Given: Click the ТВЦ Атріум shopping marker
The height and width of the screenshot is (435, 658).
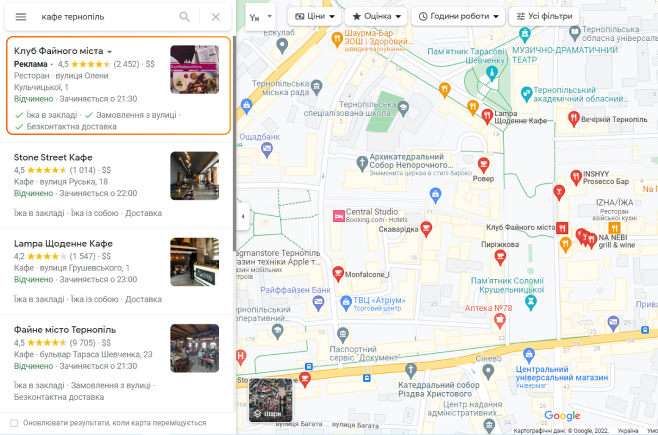Looking at the screenshot, I should (x=346, y=302).
